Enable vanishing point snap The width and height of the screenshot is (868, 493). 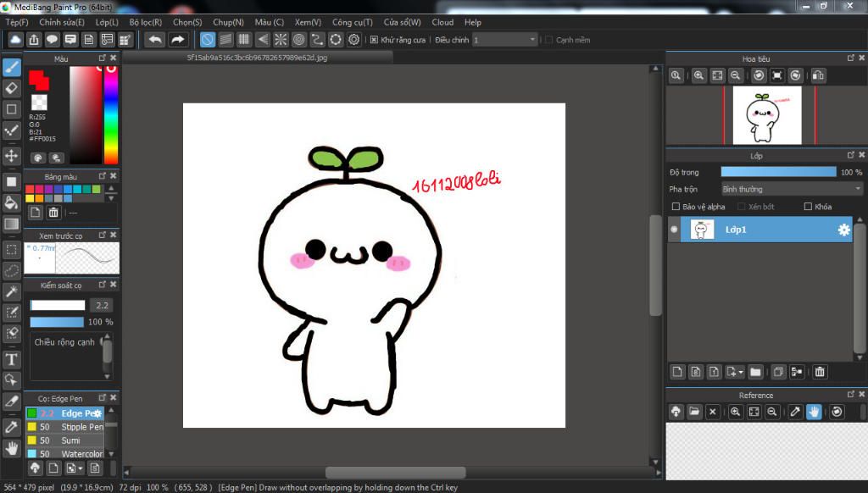[x=263, y=40]
